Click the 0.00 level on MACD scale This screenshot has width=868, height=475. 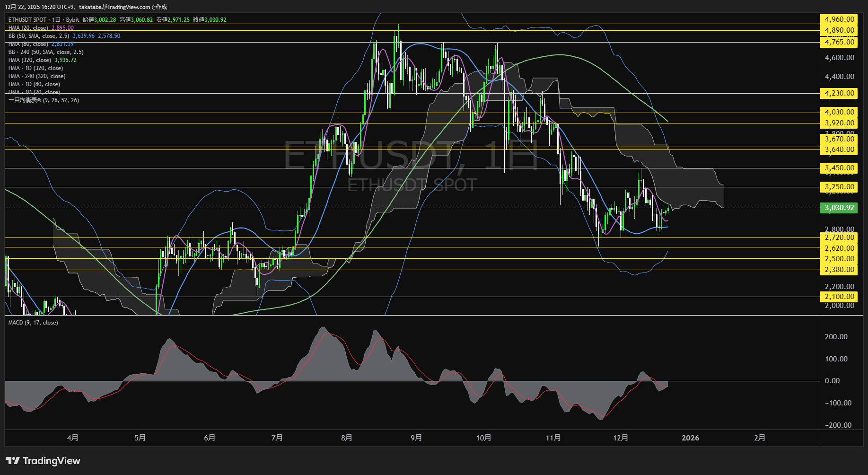pyautogui.click(x=832, y=381)
